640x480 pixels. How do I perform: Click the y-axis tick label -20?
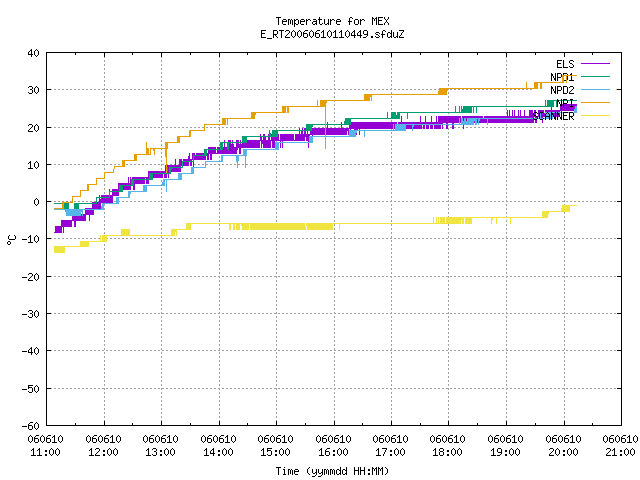click(31, 277)
